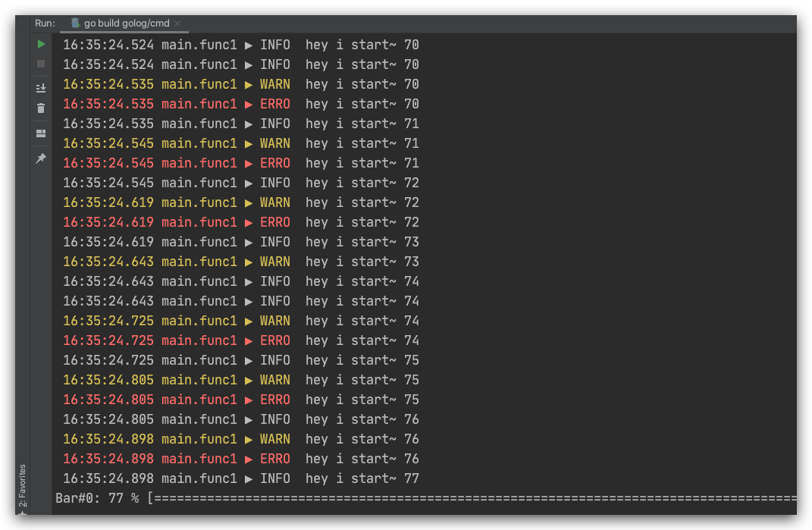This screenshot has height=530, width=812.
Task: Close the 'go build golog/cmd' tab
Action: point(177,24)
